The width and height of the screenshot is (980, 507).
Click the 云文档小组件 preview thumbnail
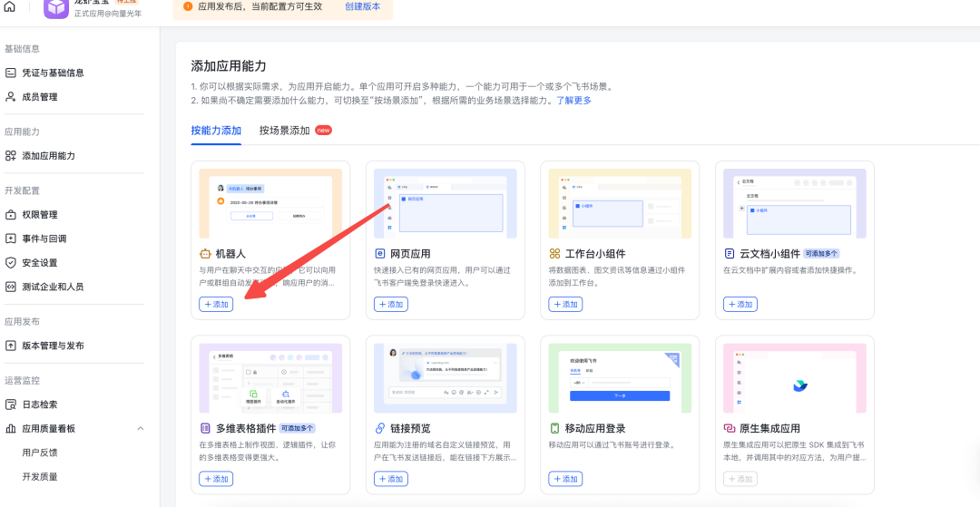795,203
